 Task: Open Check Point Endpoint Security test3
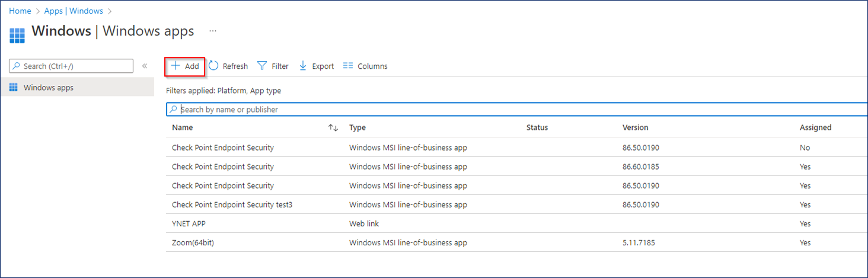232,204
